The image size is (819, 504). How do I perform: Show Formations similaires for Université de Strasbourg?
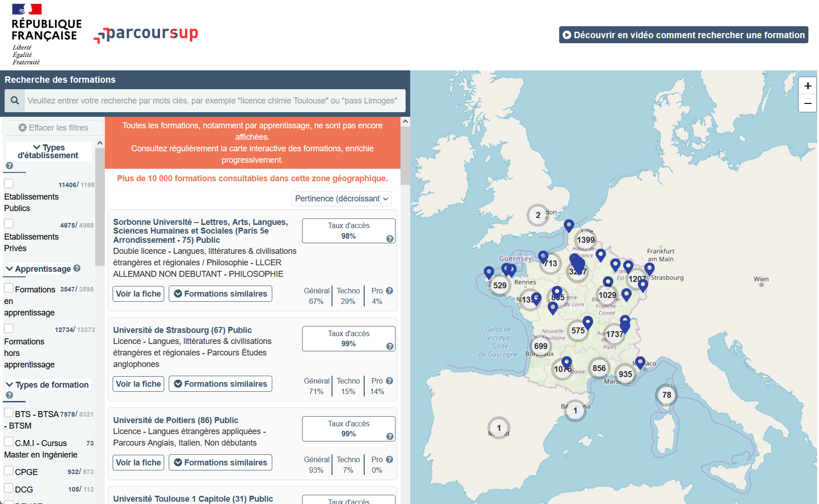220,384
